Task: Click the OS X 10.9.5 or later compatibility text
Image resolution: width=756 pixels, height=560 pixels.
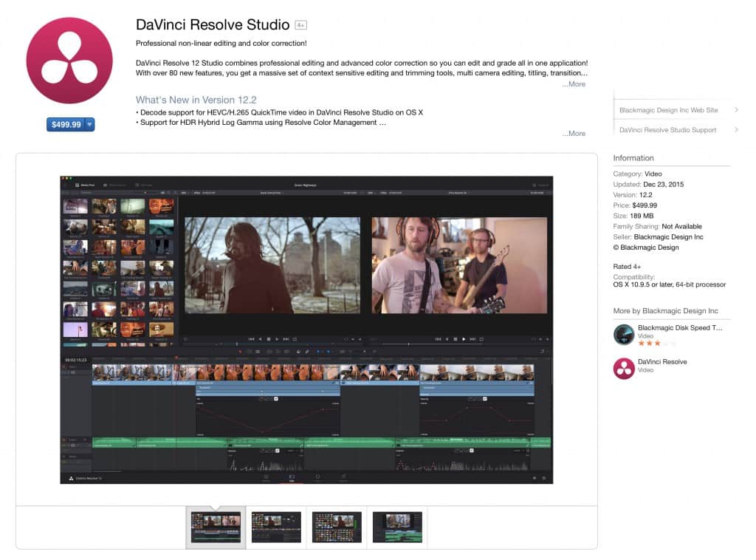Action: click(669, 284)
